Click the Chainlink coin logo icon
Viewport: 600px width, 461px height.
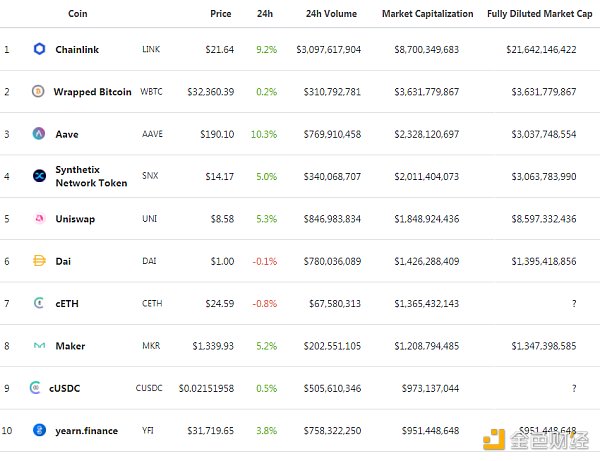pyautogui.click(x=39, y=49)
